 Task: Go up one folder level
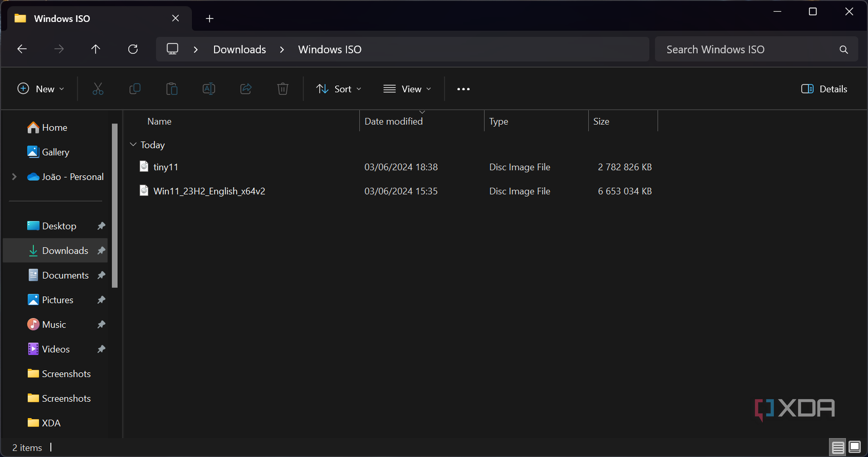[x=96, y=49]
